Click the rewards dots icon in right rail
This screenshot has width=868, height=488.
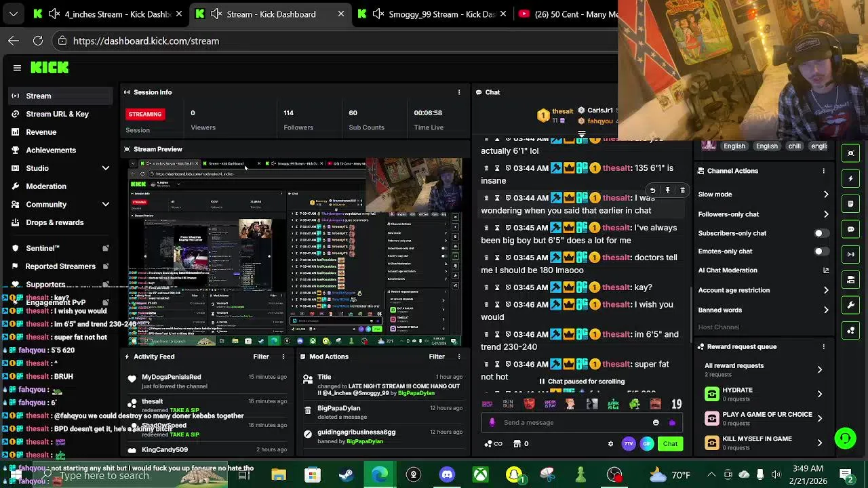click(851, 330)
